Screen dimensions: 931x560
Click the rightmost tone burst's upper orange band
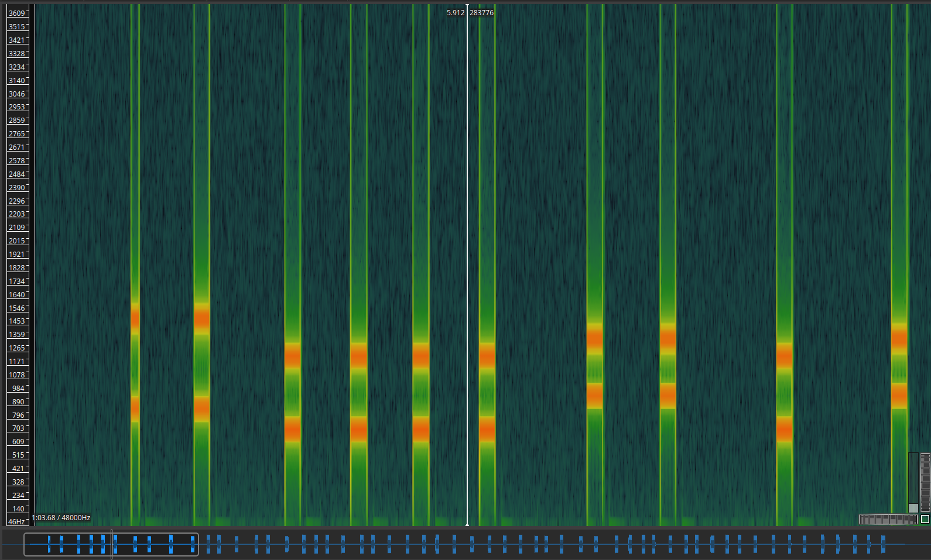tap(899, 337)
